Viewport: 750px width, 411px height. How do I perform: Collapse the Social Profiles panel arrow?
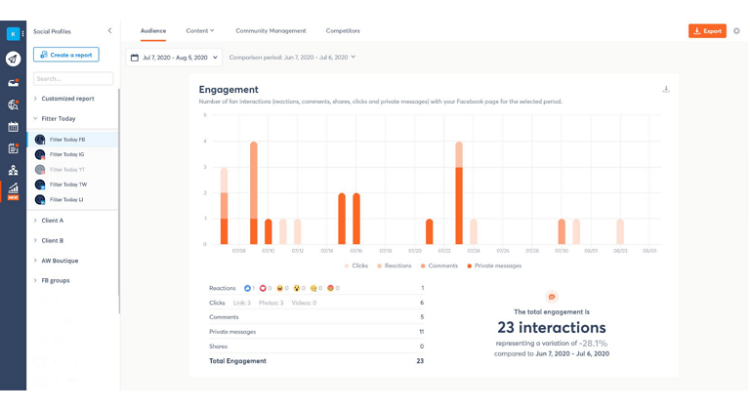point(110,31)
